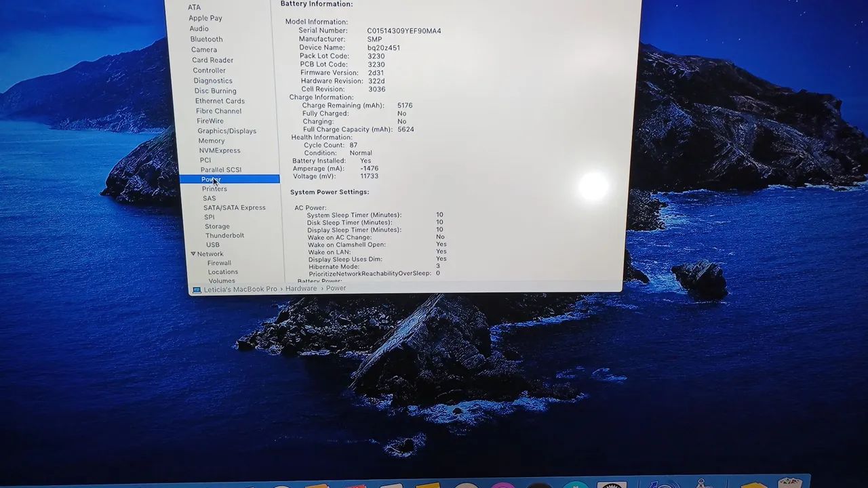Click Power in the path bar
868x488 pixels.
[x=336, y=288]
